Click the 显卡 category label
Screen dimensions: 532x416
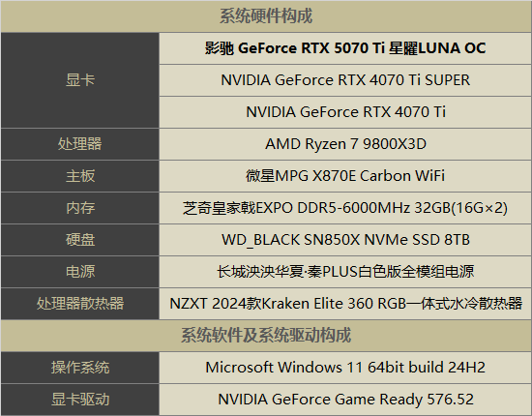click(x=80, y=80)
